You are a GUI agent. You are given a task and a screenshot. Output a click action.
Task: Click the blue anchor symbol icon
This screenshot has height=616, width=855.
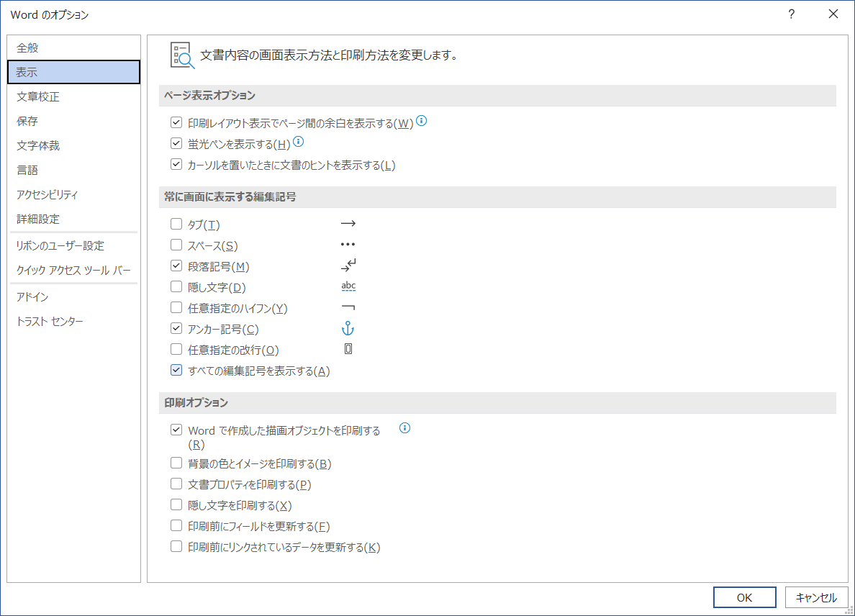click(348, 328)
